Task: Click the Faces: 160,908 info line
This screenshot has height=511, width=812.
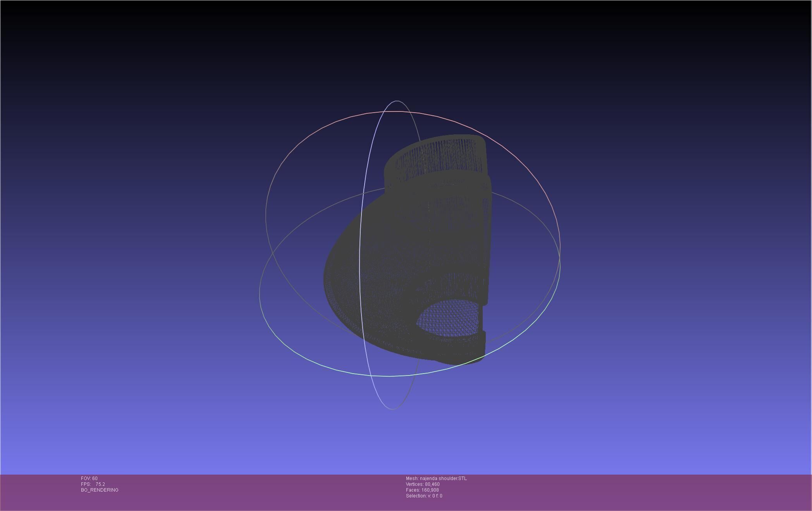Action: pos(422,490)
